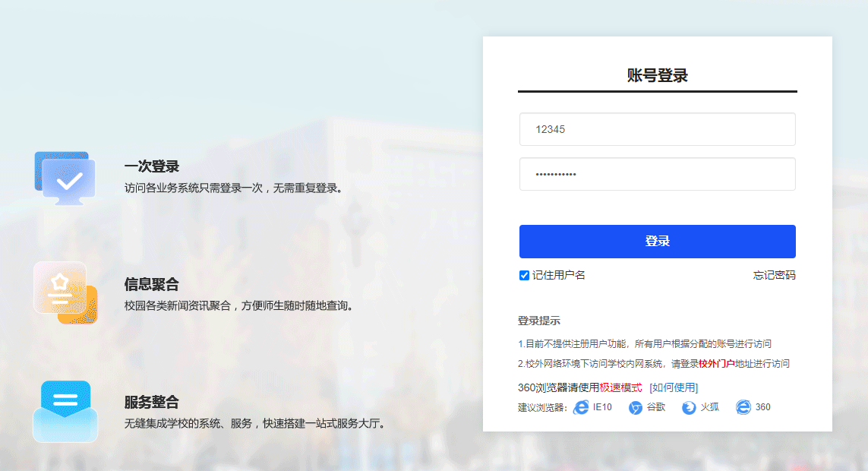Click the red 极速模式 text
868x471 pixels.
620,387
